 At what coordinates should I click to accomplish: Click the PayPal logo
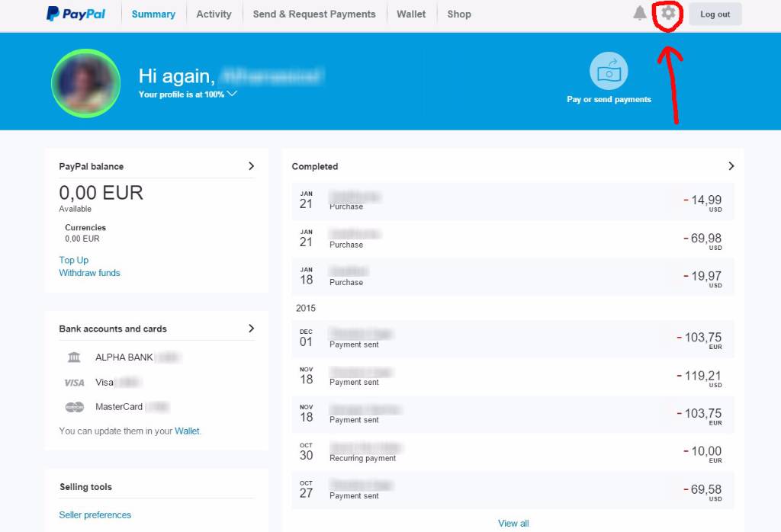tap(76, 14)
